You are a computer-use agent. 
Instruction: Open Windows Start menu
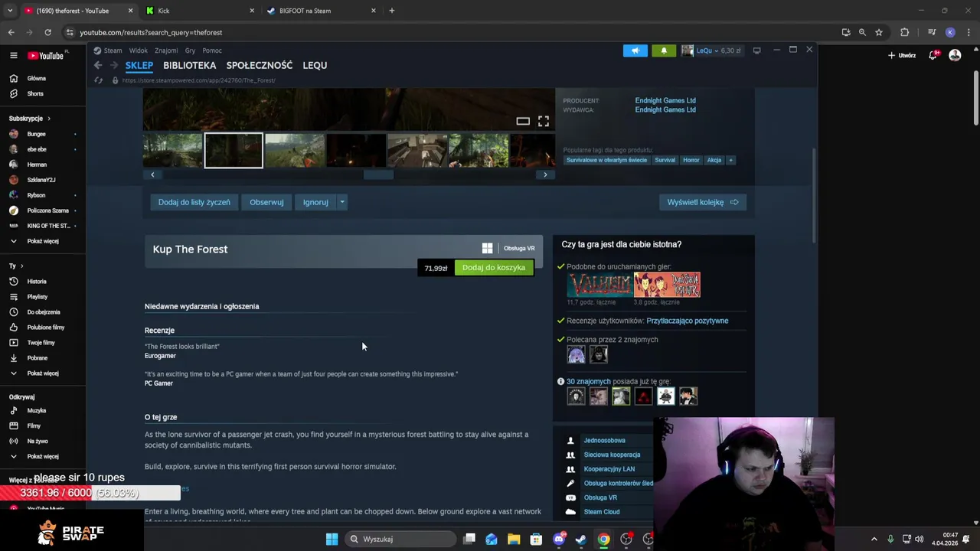(x=332, y=539)
